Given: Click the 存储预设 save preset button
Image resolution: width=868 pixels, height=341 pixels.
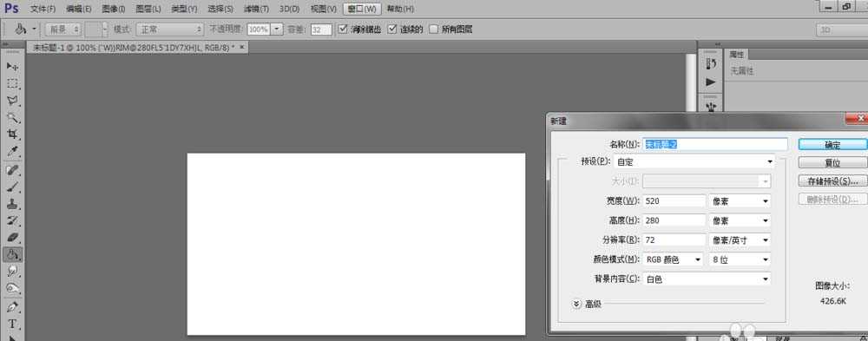Looking at the screenshot, I should (x=832, y=181).
